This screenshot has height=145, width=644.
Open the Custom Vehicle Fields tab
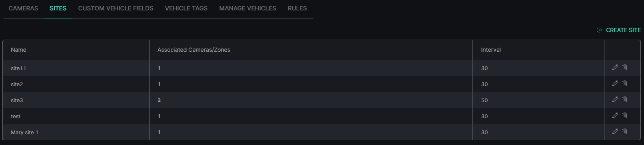coord(116,8)
